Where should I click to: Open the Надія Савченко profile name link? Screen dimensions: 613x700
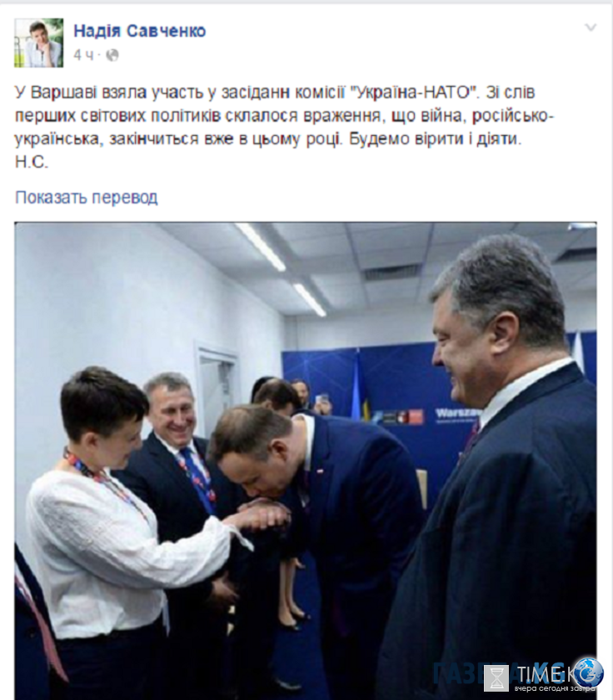(140, 31)
